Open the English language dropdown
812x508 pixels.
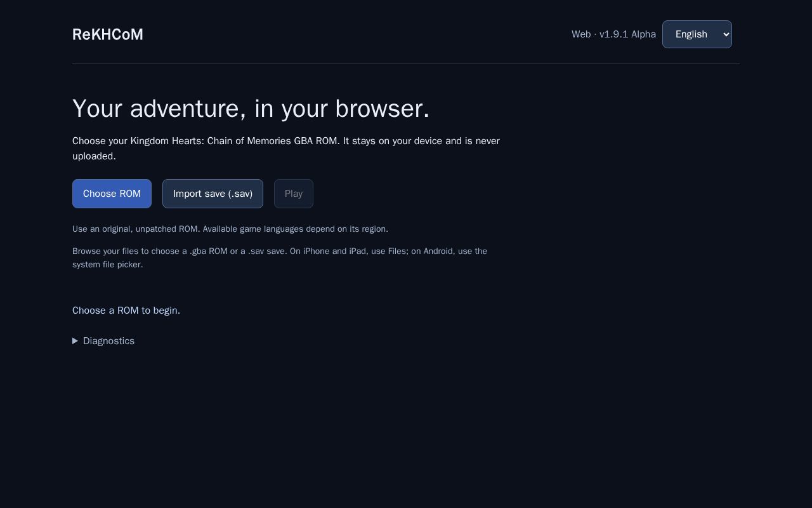(697, 34)
